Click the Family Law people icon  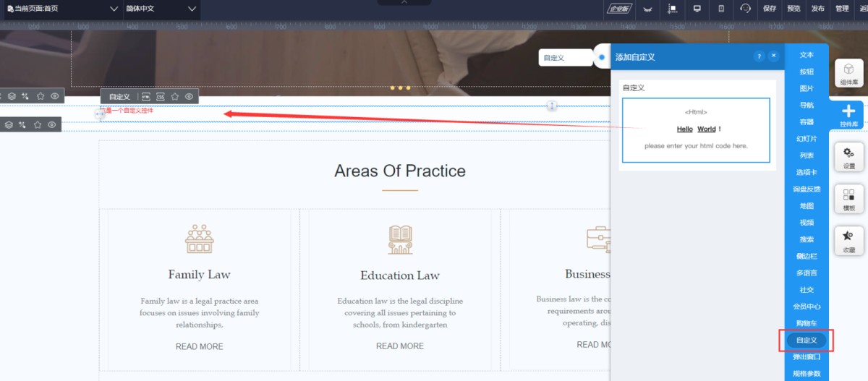coord(199,239)
